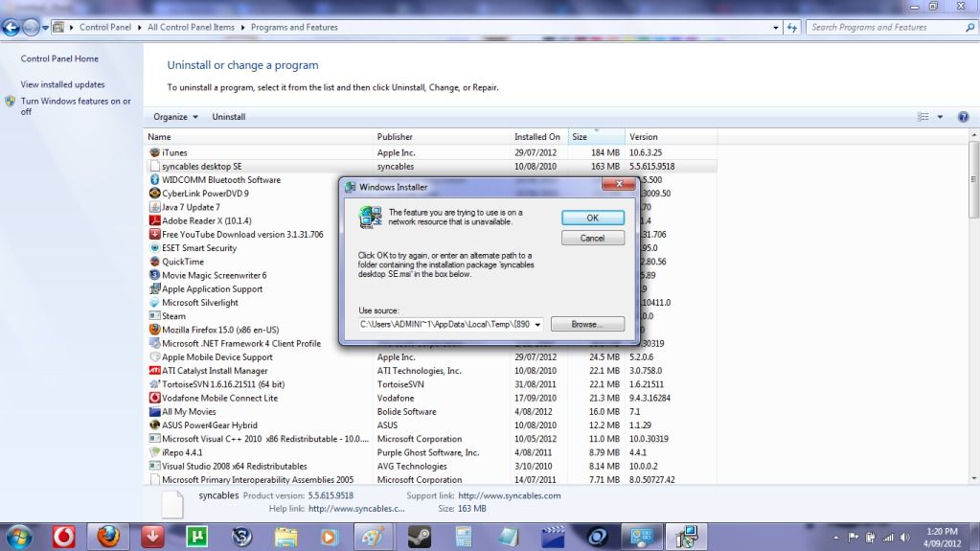Open Vodafone app from the taskbar

63,537
